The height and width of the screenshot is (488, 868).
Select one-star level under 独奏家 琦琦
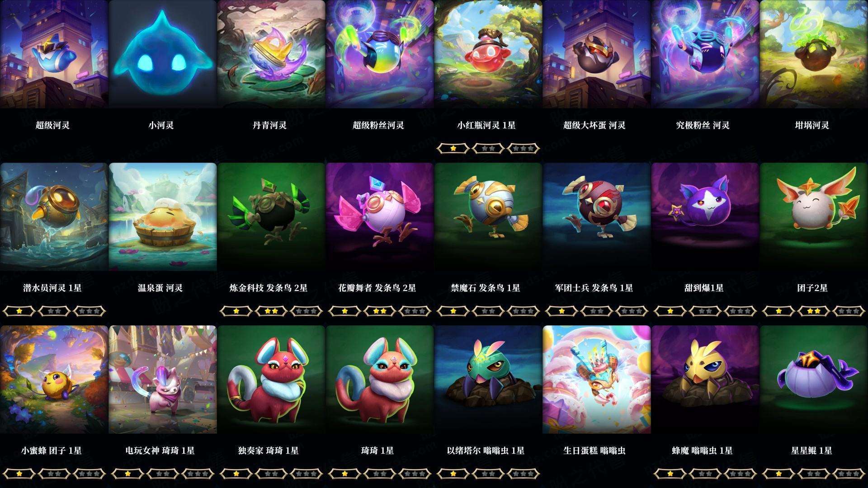pos(236,474)
